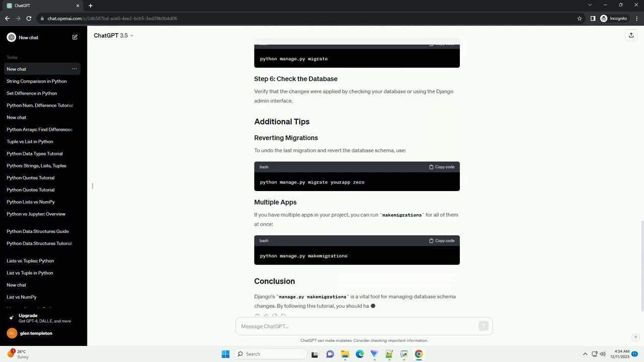Open a new browser tab

click(x=91, y=6)
